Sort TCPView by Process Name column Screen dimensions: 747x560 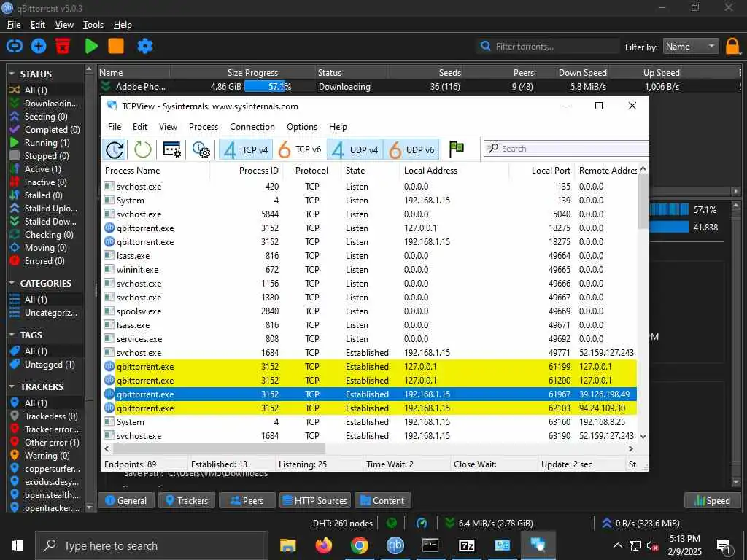tap(155, 171)
